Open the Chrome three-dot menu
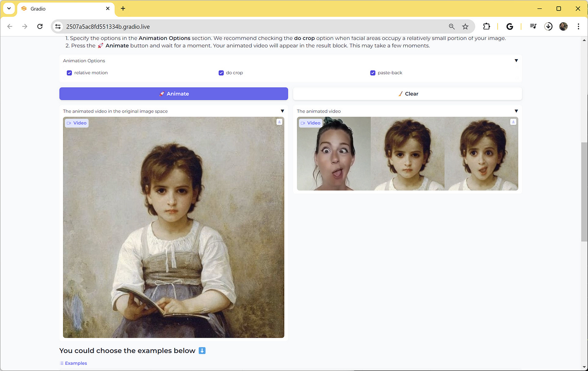The height and width of the screenshot is (371, 588). click(578, 26)
